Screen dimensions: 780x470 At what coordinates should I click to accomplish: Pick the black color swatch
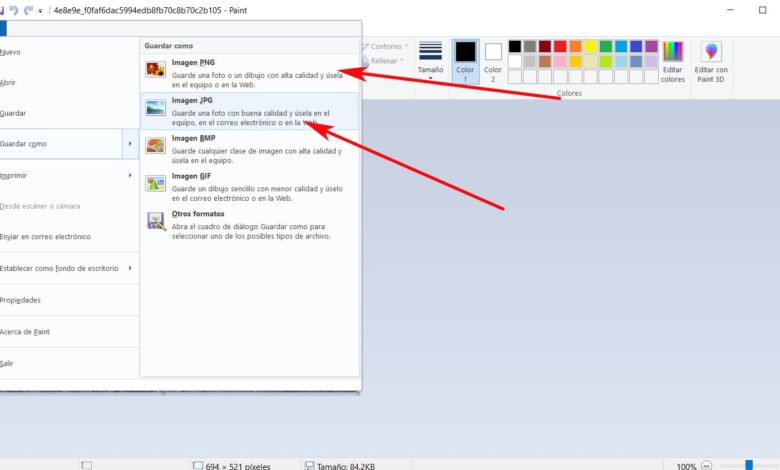coord(515,46)
